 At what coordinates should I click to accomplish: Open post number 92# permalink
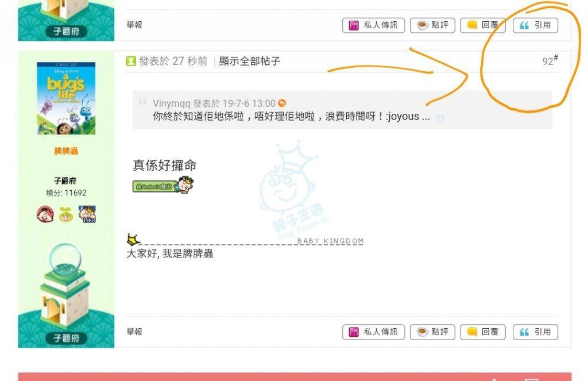[550, 60]
